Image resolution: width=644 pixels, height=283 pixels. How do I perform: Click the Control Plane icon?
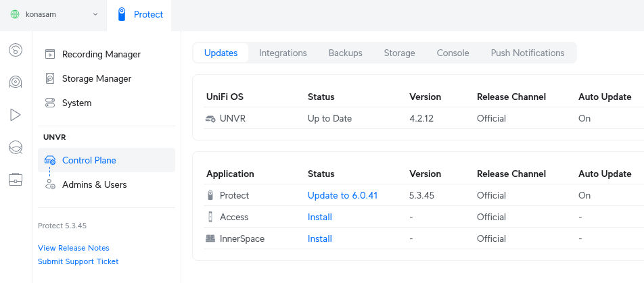[49, 160]
